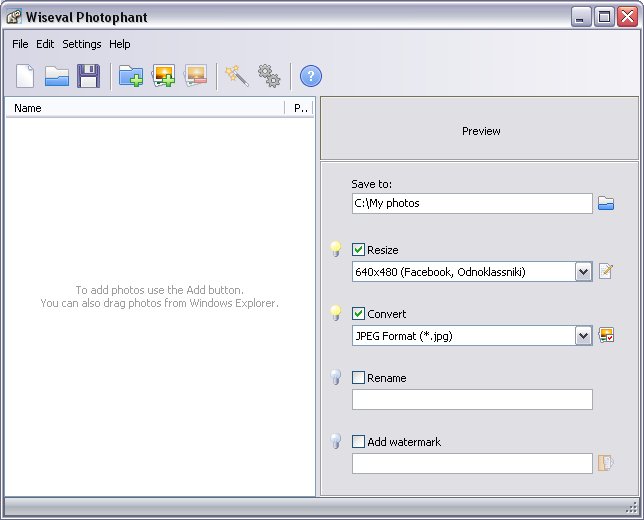644x520 pixels.
Task: Click the Wiseval Photophant title bar icon
Action: (x=14, y=17)
